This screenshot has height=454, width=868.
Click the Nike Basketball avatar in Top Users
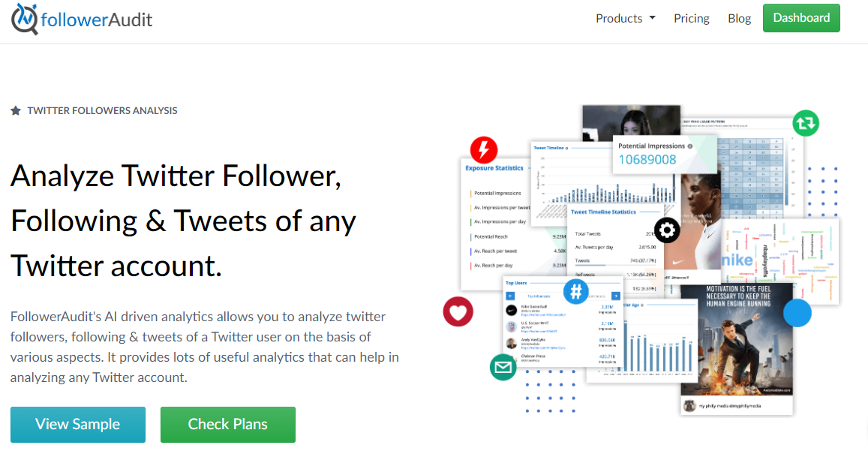(511, 310)
